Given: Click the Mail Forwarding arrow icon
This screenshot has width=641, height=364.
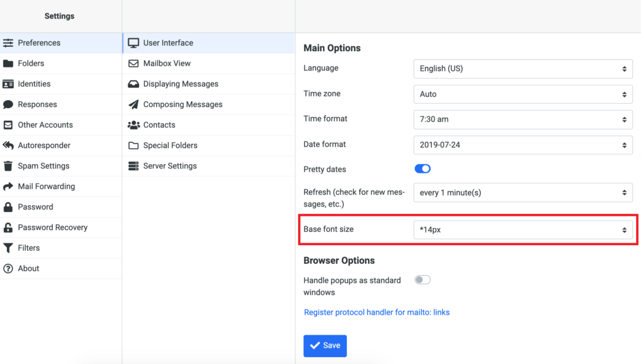Looking at the screenshot, I should point(8,186).
